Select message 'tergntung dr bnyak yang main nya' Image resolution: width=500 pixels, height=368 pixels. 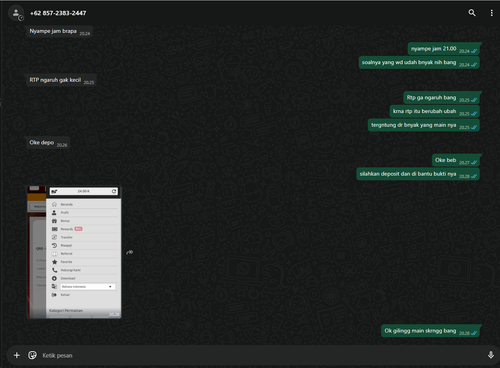(424, 125)
